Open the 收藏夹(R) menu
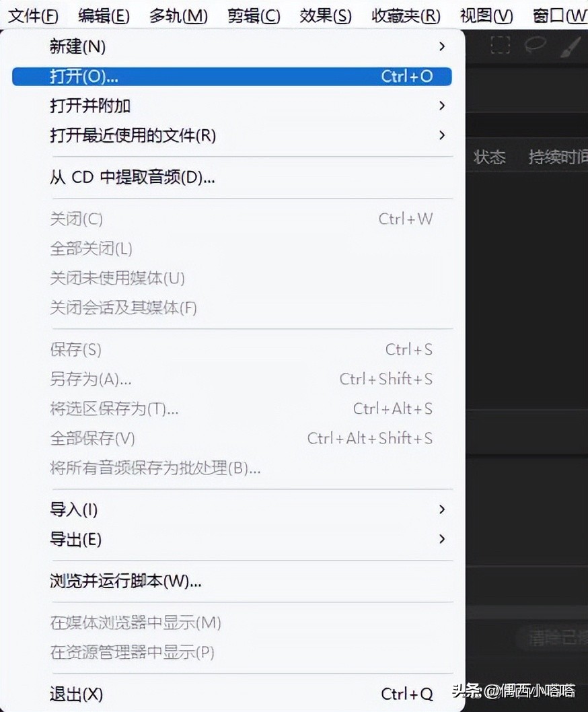Screen dimensions: 588x712 click(x=404, y=15)
